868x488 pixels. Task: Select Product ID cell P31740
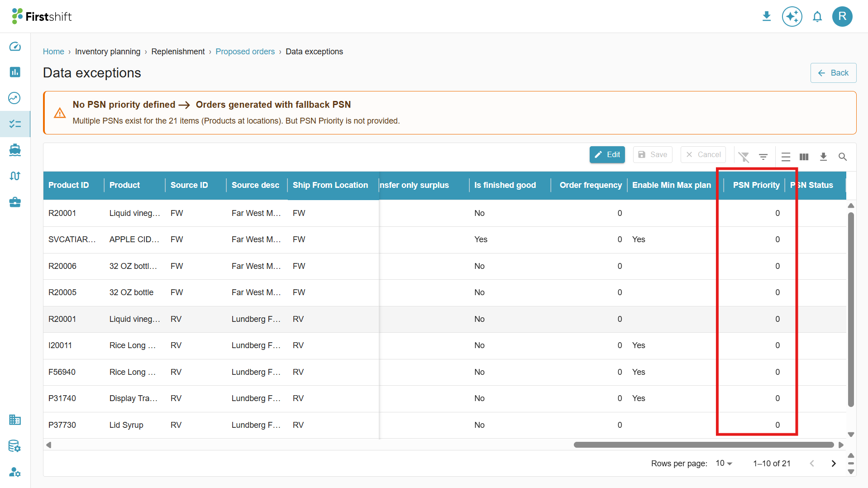[x=73, y=398]
